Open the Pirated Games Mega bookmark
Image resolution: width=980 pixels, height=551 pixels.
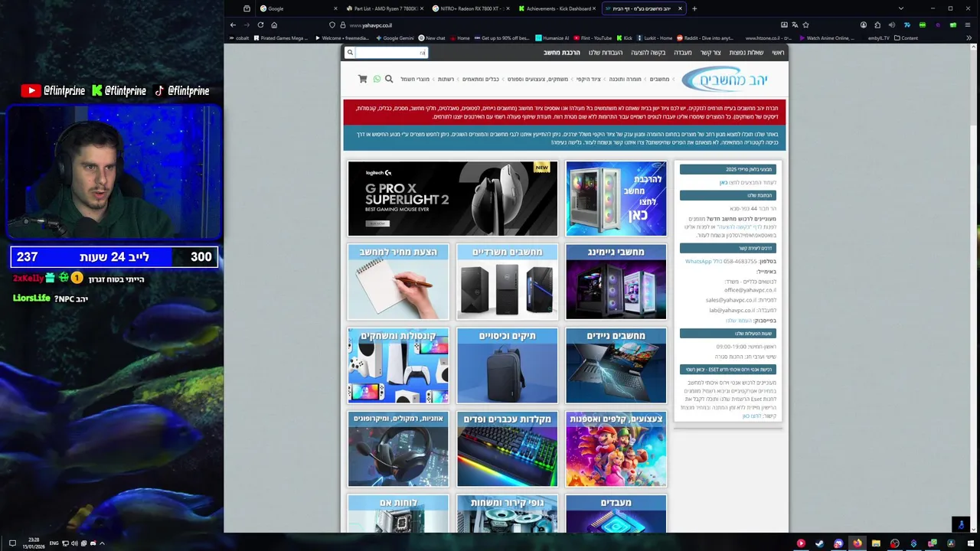[275, 37]
